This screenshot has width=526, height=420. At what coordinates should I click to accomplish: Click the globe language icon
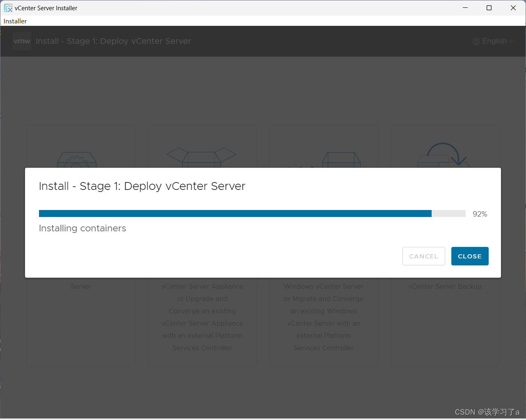476,41
